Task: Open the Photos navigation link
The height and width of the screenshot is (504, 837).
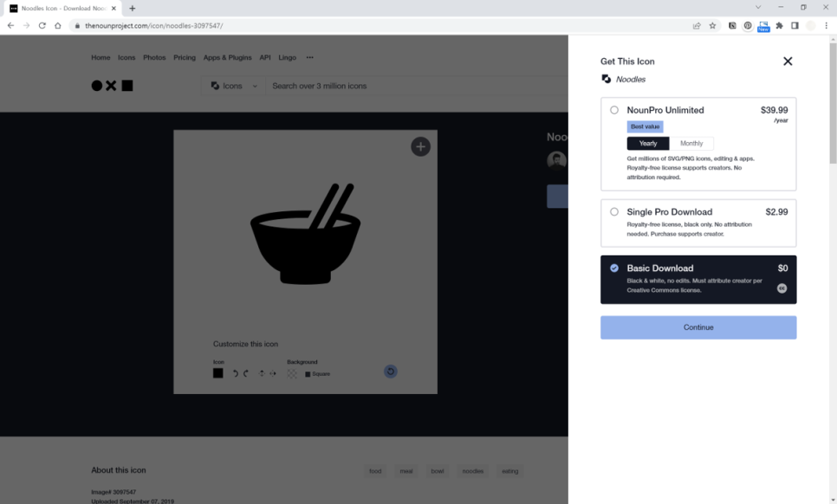Action: click(154, 58)
